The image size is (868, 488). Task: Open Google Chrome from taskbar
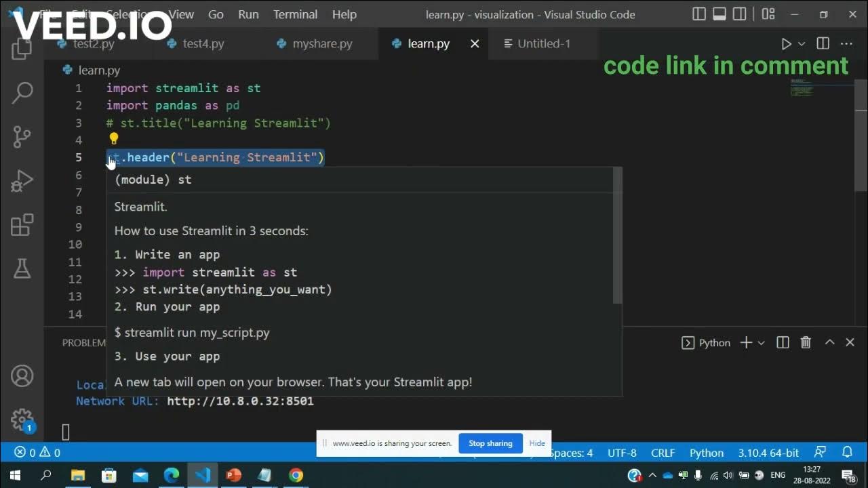tap(296, 475)
